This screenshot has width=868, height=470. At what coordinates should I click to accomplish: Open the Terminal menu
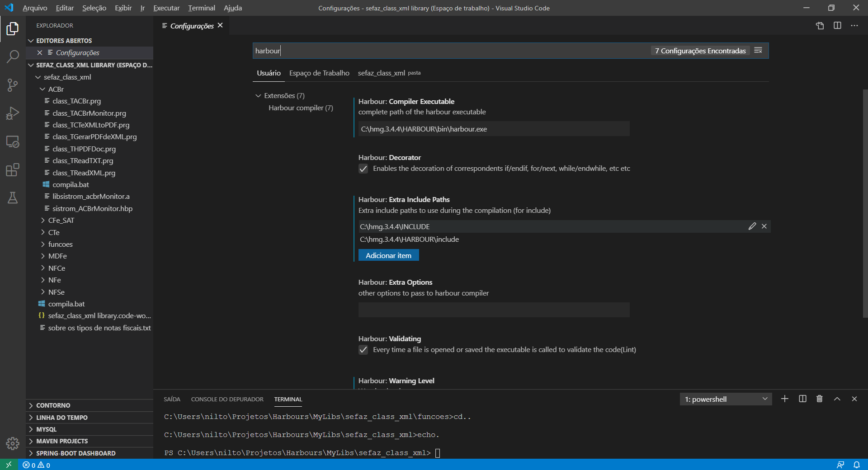201,8
